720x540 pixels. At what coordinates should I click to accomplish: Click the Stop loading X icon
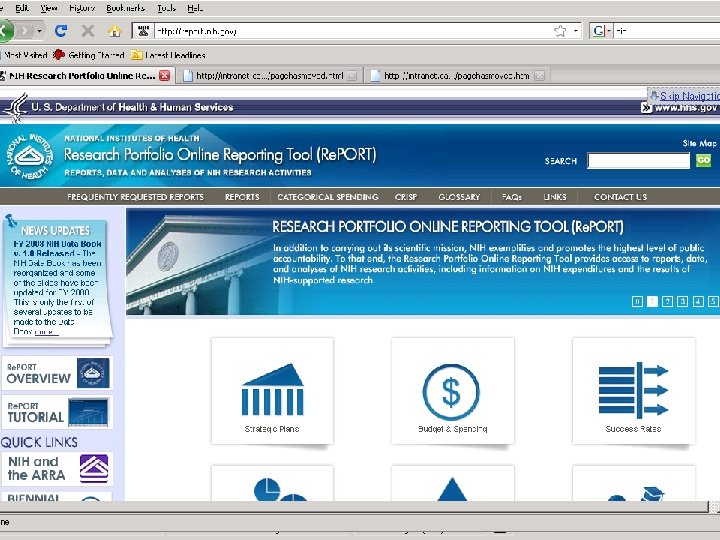click(88, 31)
